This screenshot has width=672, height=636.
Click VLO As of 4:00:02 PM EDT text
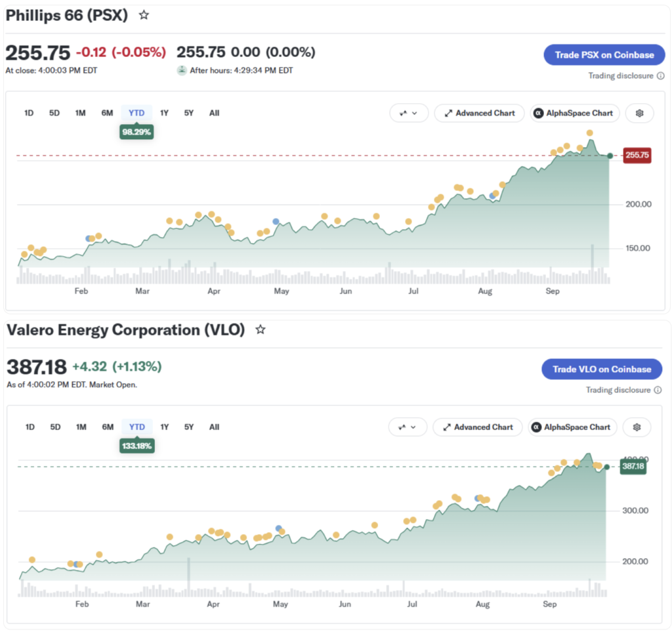(72, 385)
